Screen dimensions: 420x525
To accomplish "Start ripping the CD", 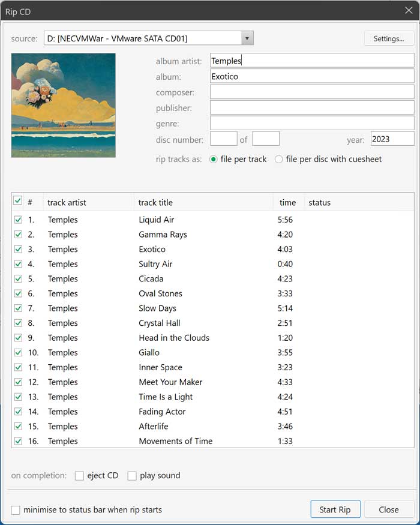I will [335, 509].
